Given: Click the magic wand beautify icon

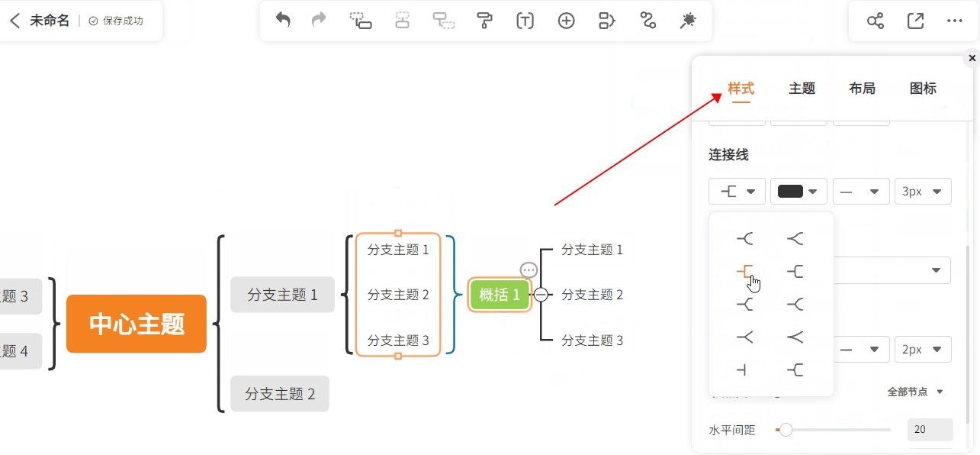Looking at the screenshot, I should click(688, 21).
